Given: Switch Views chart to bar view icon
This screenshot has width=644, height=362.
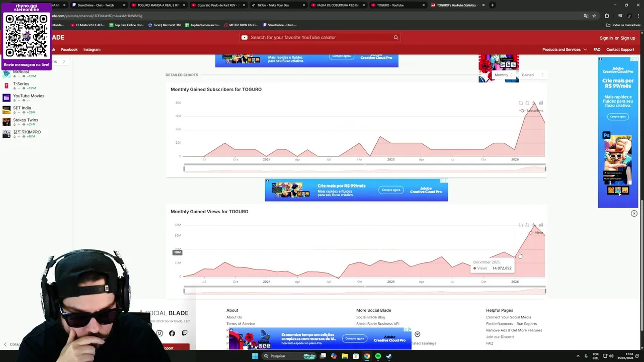Looking at the screenshot, I should [x=541, y=225].
